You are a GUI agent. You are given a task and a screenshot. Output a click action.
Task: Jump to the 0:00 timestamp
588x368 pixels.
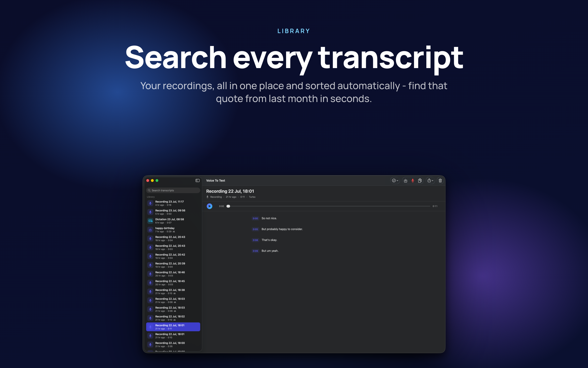pos(255,218)
